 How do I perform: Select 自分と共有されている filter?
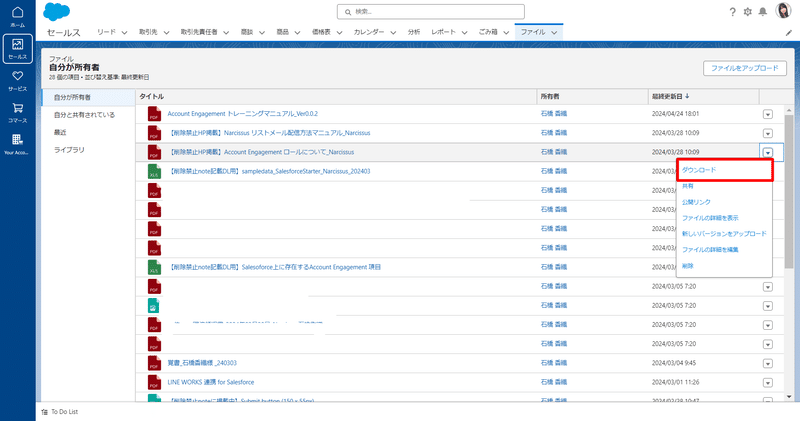click(85, 115)
